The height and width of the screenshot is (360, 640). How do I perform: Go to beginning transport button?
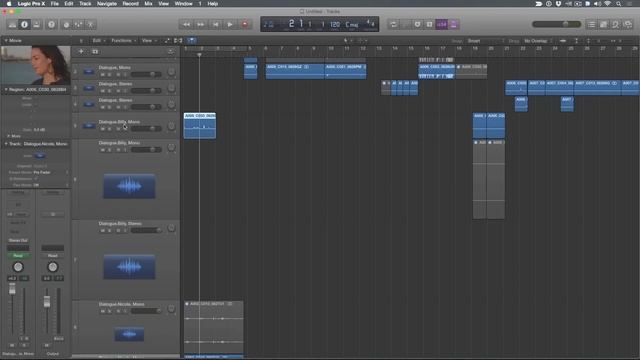(x=216, y=24)
